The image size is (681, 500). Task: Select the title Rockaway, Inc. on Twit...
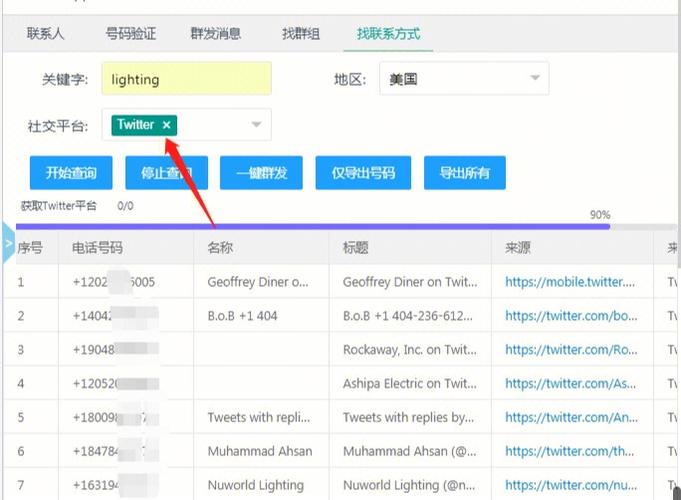pyautogui.click(x=410, y=350)
